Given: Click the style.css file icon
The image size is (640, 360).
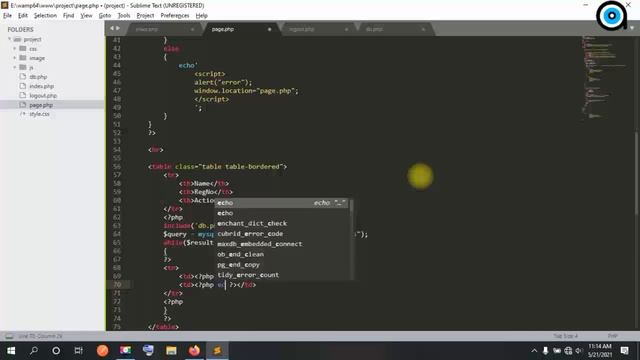Looking at the screenshot, I should pos(23,114).
